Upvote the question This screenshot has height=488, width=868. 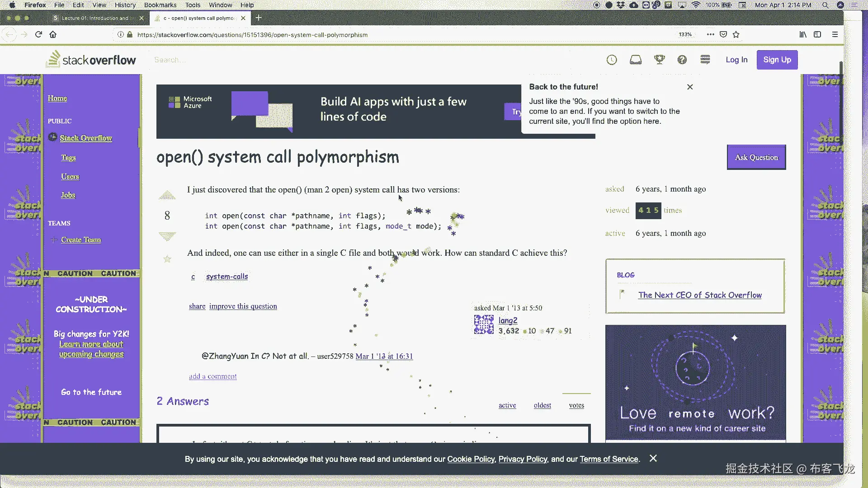[x=167, y=195]
